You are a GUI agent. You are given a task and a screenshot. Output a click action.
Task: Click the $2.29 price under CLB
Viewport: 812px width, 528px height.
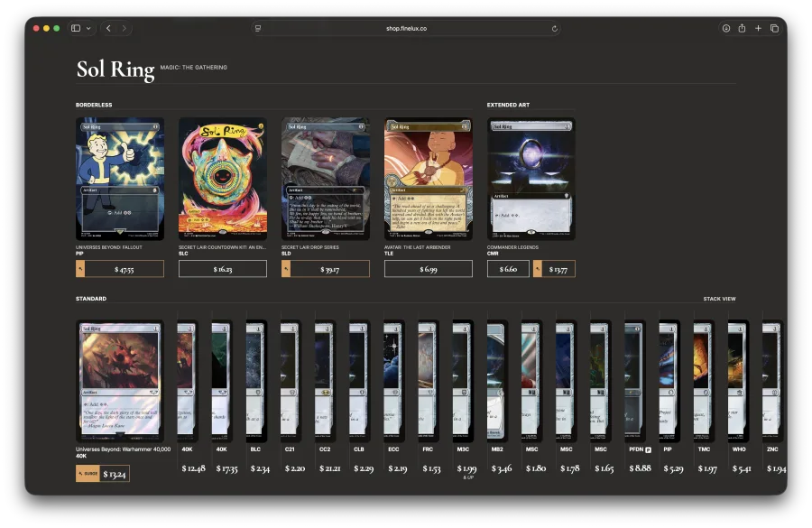[x=364, y=468]
